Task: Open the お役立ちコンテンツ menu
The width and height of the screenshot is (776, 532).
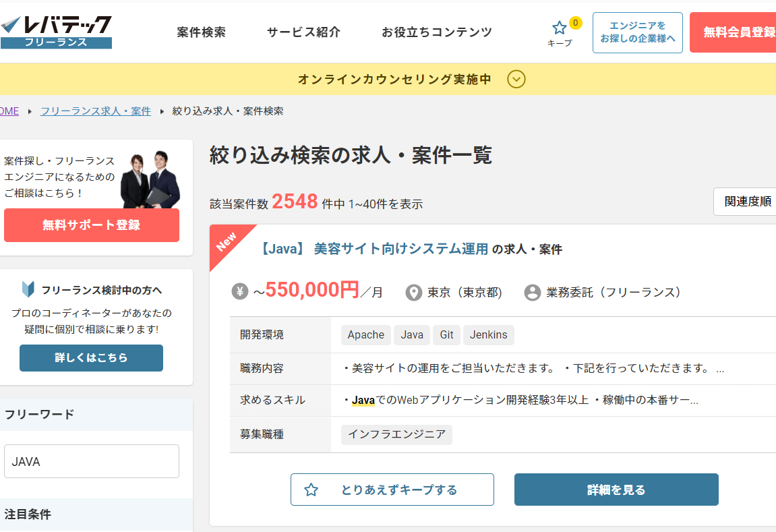Action: tap(436, 32)
